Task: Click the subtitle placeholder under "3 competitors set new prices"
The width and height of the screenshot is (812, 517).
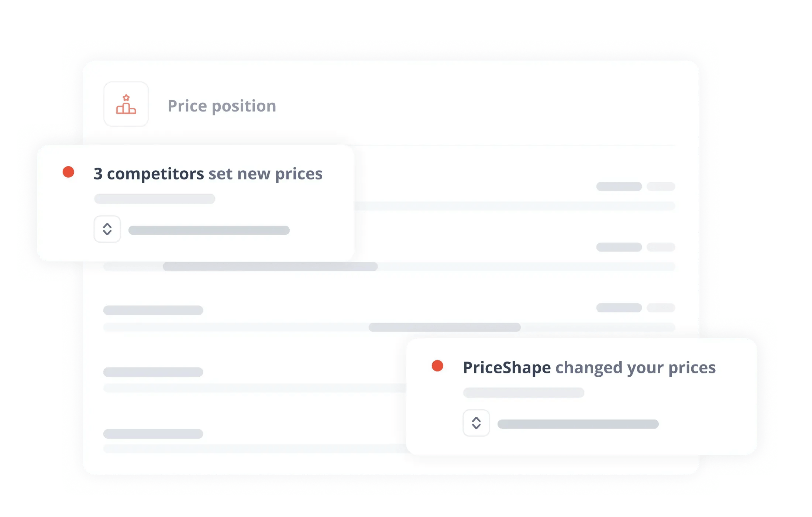Action: click(x=155, y=199)
